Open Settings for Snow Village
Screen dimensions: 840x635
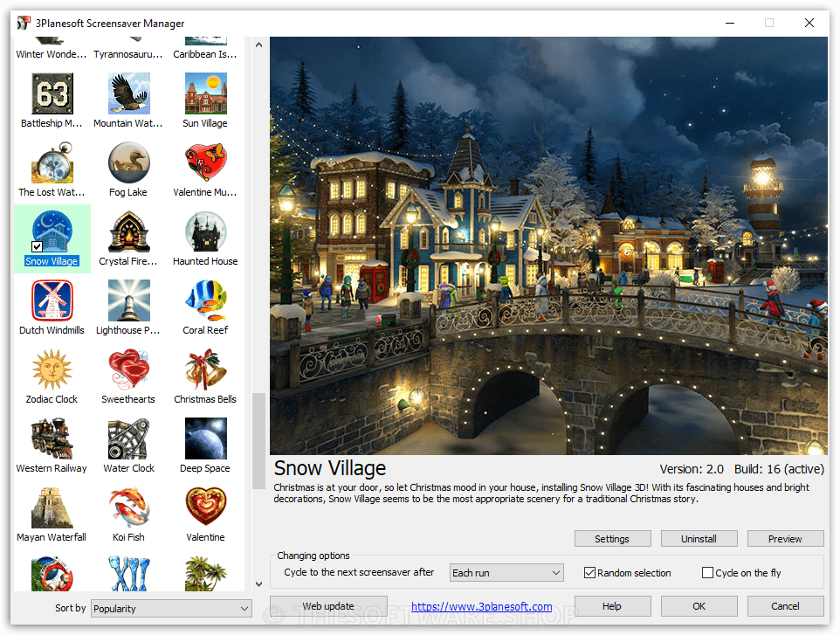point(612,539)
